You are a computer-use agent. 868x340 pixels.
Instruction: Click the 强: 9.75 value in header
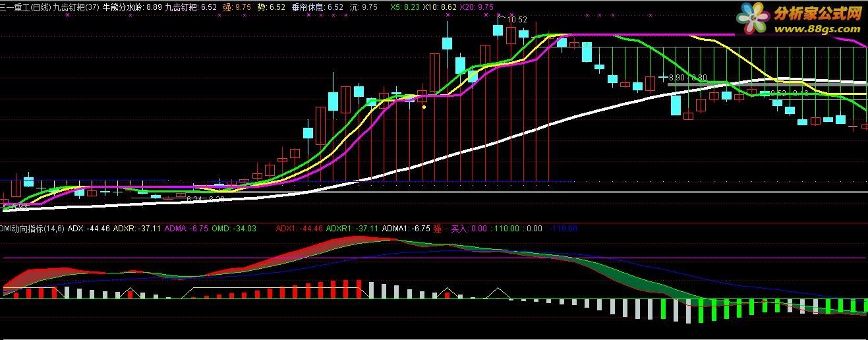237,7
